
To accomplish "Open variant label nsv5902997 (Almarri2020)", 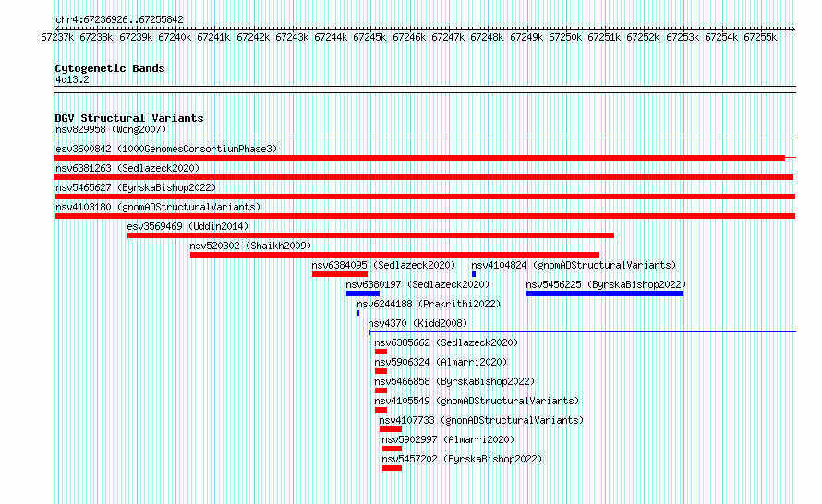I will click(448, 439).
